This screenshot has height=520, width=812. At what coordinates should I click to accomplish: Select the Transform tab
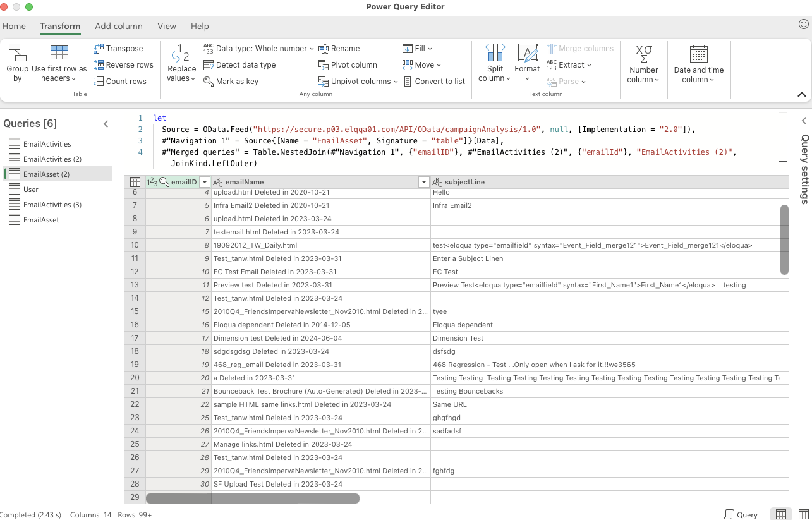[x=60, y=26]
